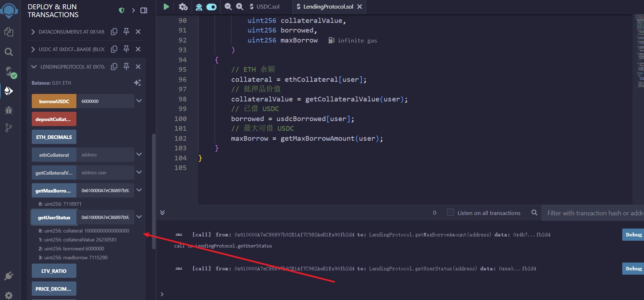Switch to the USDC.sol tab

(x=265, y=6)
